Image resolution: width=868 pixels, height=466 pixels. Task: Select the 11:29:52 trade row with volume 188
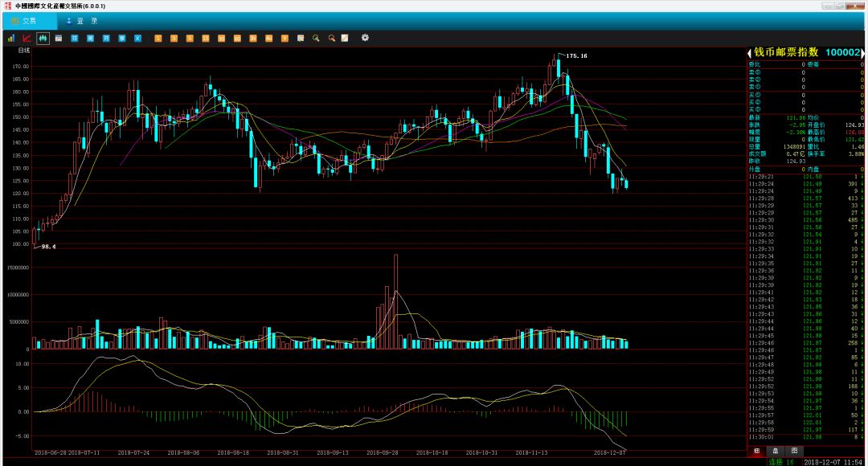click(x=805, y=386)
